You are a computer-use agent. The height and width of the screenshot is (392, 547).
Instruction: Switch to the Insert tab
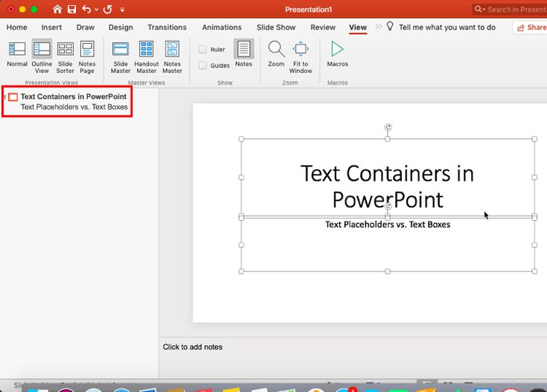coord(51,28)
